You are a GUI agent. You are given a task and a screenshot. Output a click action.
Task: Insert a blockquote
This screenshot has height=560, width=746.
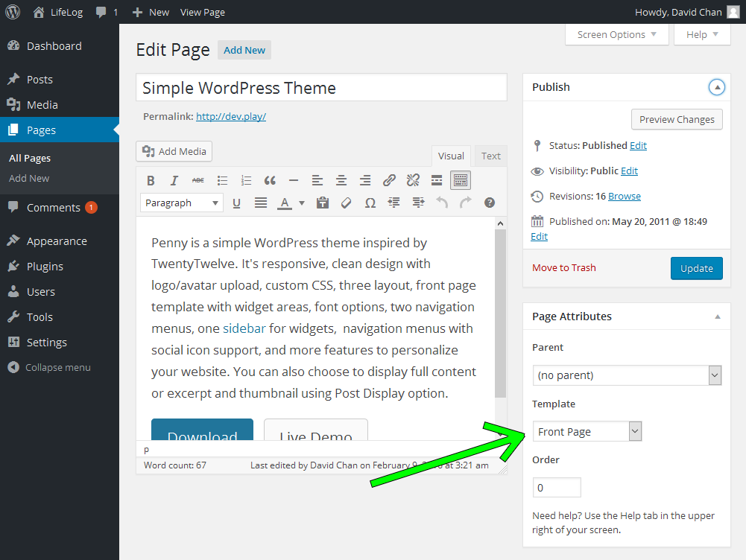[270, 179]
